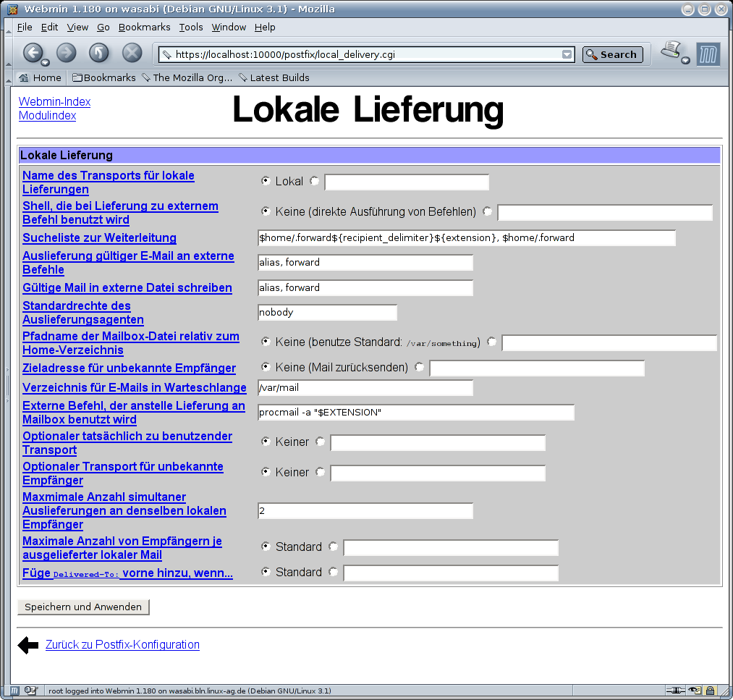Follow Zurück zu Postfix-Konfiguration link
The height and width of the screenshot is (700, 733).
[x=122, y=645]
